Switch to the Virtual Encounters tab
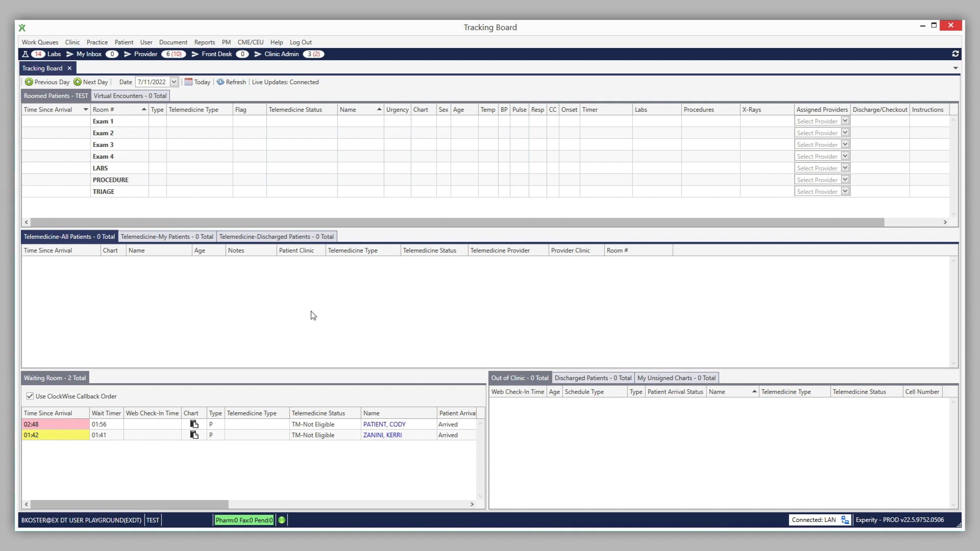This screenshot has height=551, width=980. [130, 95]
